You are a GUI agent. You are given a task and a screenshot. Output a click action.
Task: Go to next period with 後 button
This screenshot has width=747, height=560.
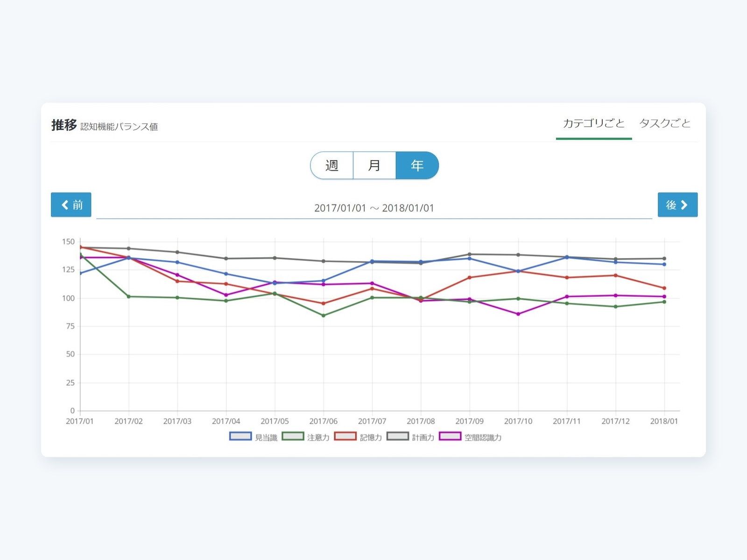pos(677,205)
